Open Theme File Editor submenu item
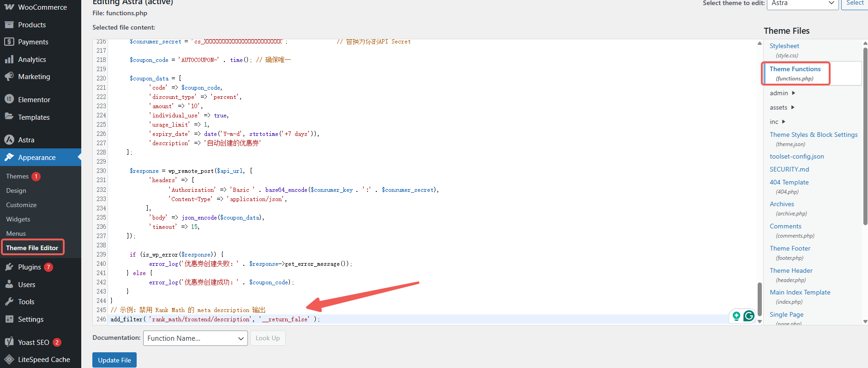Image resolution: width=868 pixels, height=368 pixels. click(32, 248)
